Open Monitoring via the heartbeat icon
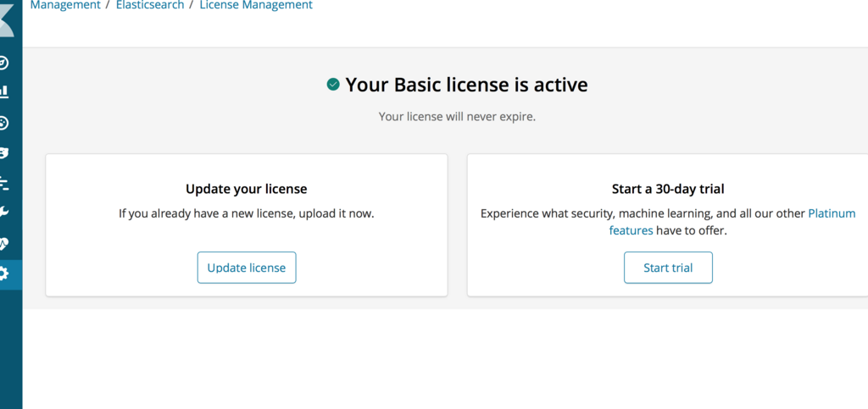Screen dimensions: 868x409 click(4, 243)
